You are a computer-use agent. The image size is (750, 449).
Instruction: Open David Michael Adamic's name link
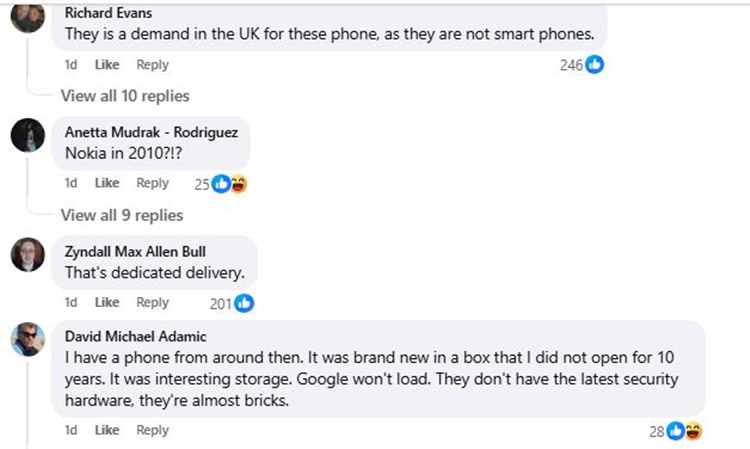click(135, 336)
